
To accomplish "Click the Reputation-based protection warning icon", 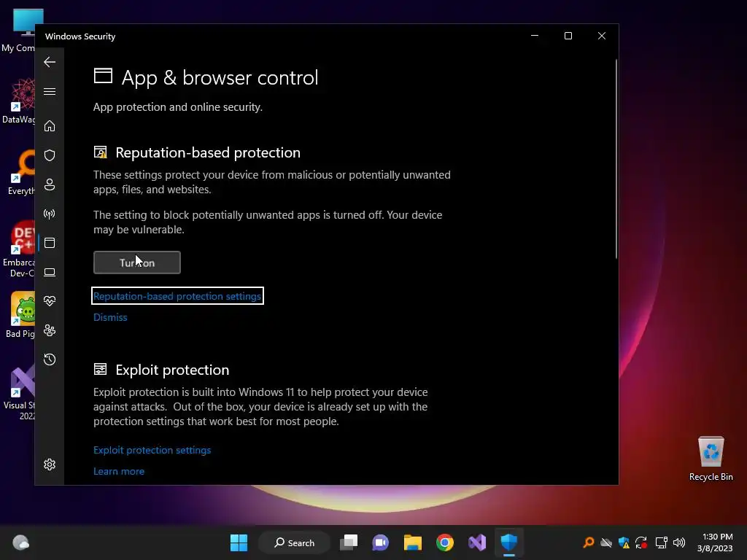I will click(x=100, y=152).
